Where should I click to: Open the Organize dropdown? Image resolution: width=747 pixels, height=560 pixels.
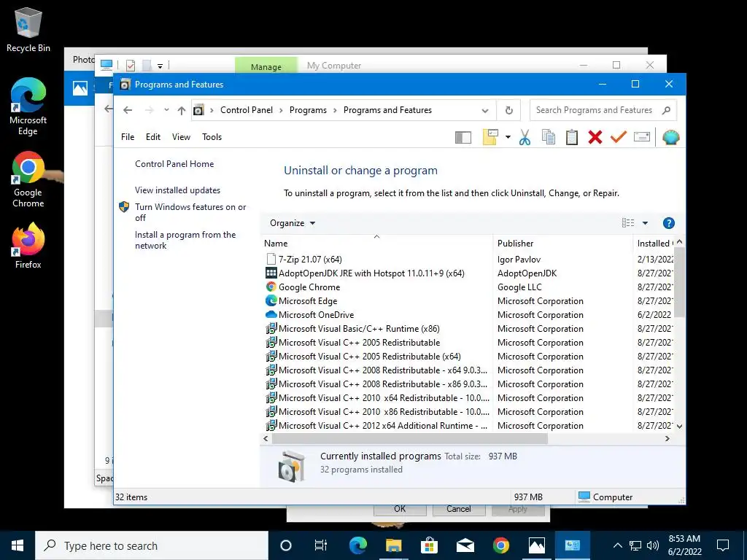[292, 223]
